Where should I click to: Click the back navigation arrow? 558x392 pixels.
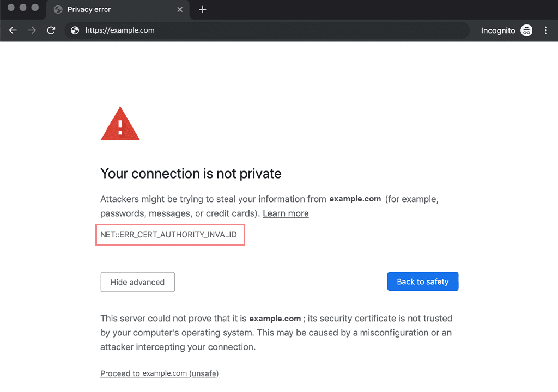(x=13, y=30)
